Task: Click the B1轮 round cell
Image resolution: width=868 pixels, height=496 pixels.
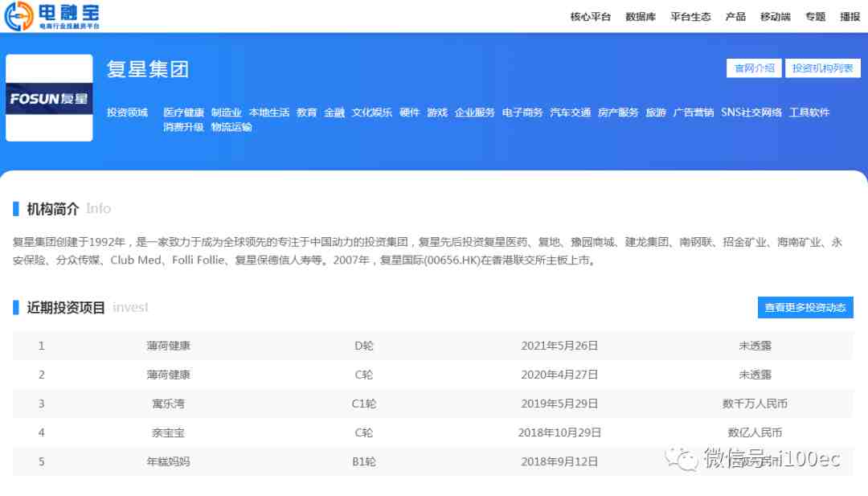Action: [364, 461]
